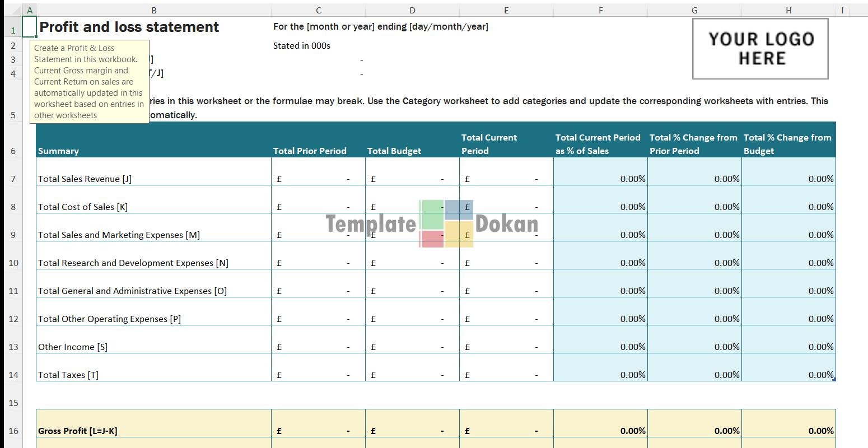Click row 15 header number

[x=13, y=403]
